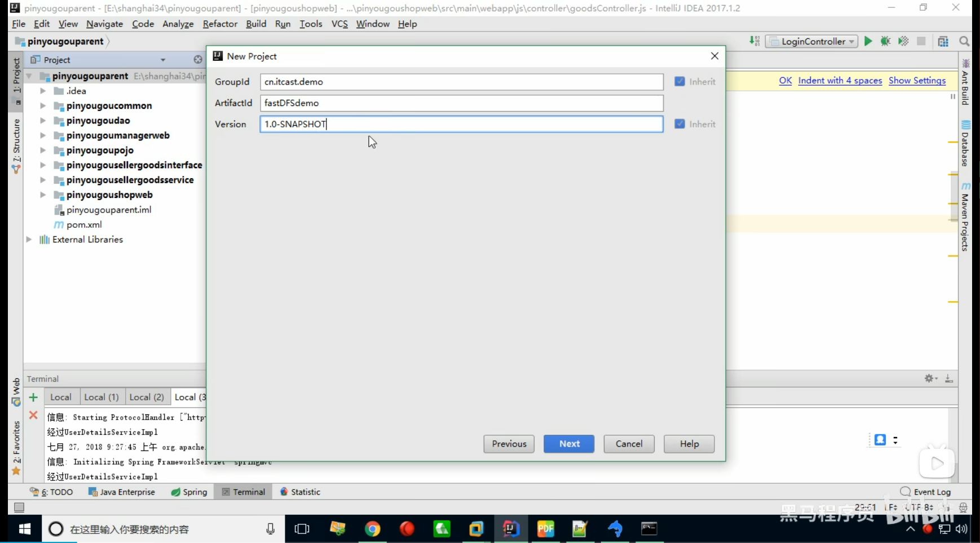
Task: Open the VCS menu
Action: coord(339,24)
